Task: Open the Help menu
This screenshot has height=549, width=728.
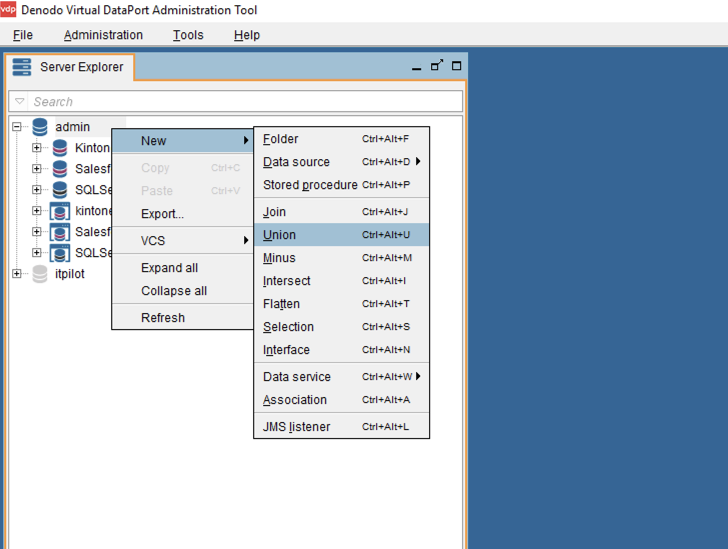Action: [247, 35]
